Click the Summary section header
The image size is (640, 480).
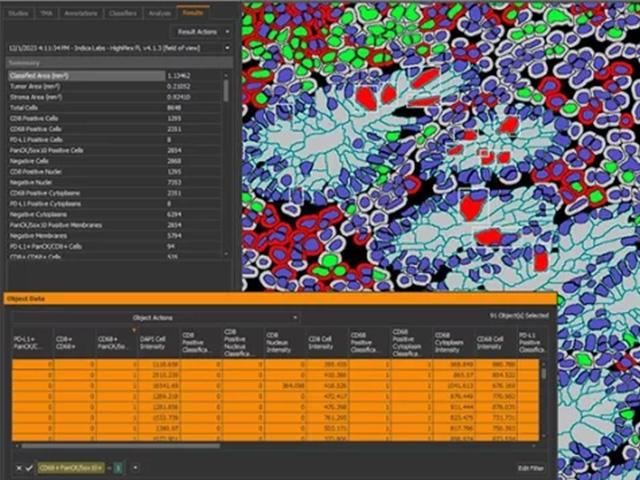pos(119,63)
